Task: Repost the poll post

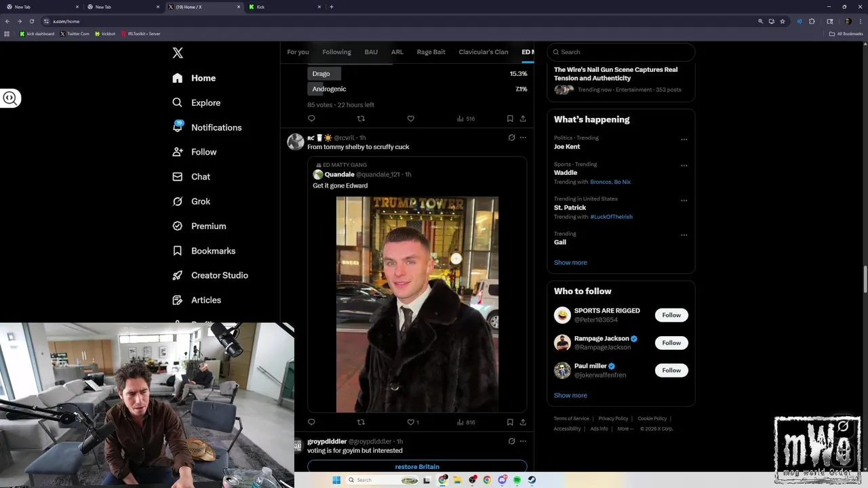Action: coord(361,119)
